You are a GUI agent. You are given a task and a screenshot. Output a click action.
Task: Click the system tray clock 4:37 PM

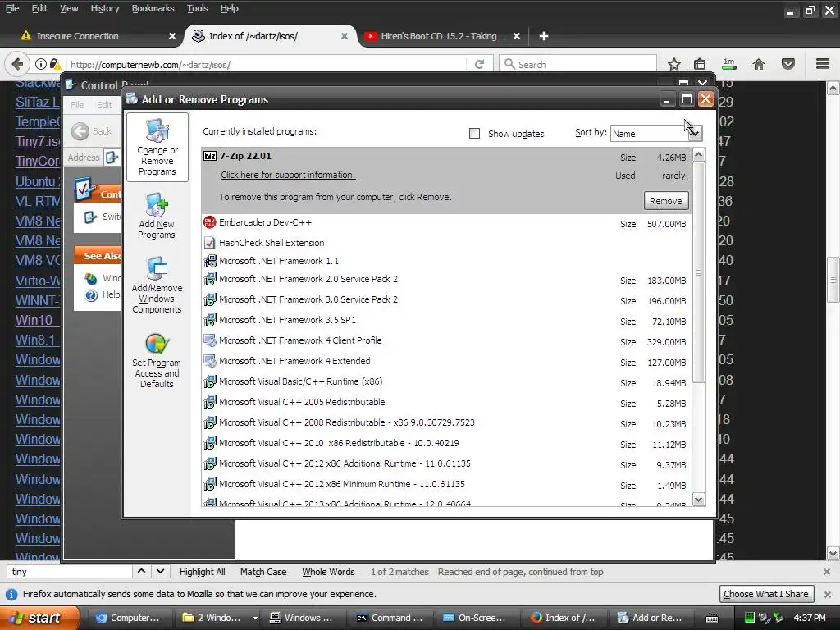810,618
